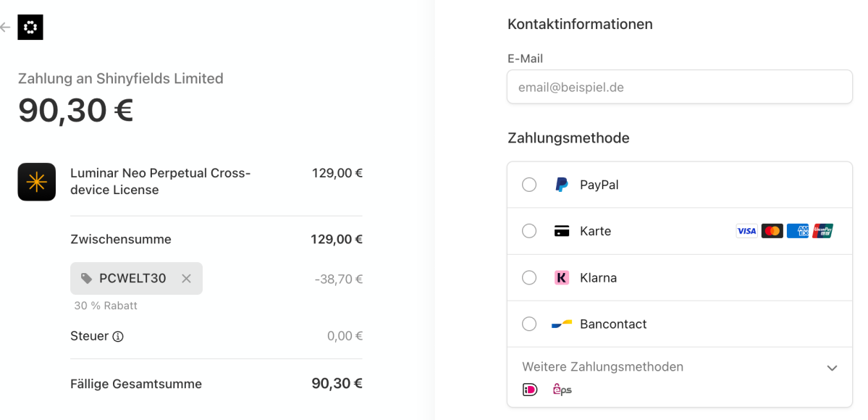
Task: Click the back arrow icon
Action: click(5, 27)
